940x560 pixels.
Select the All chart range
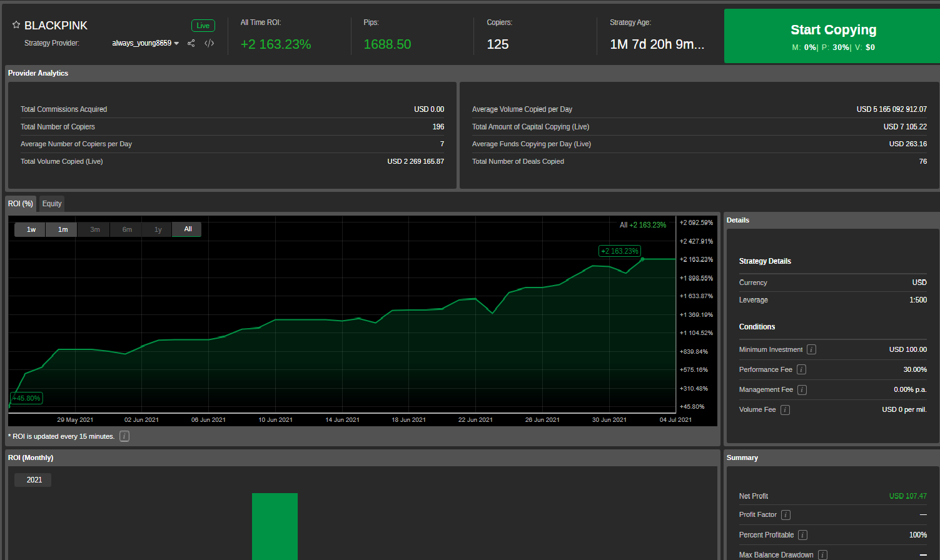click(188, 229)
